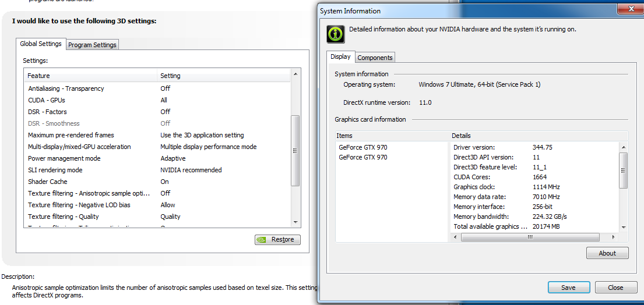Click the Memory interface detail row
Screen dimensions: 644x305
tap(534, 207)
